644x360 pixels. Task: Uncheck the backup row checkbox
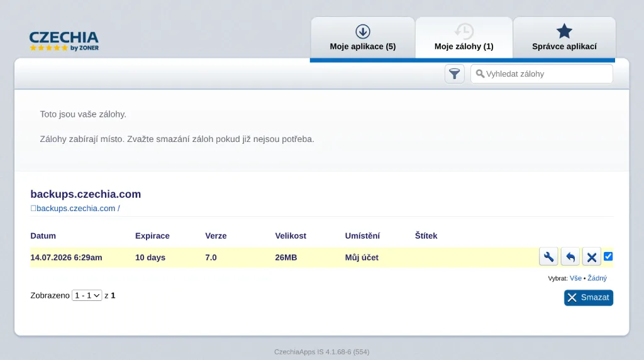tap(608, 256)
